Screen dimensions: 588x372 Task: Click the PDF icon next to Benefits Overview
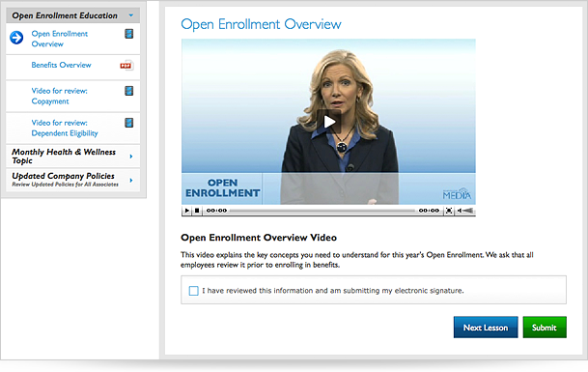pos(126,66)
